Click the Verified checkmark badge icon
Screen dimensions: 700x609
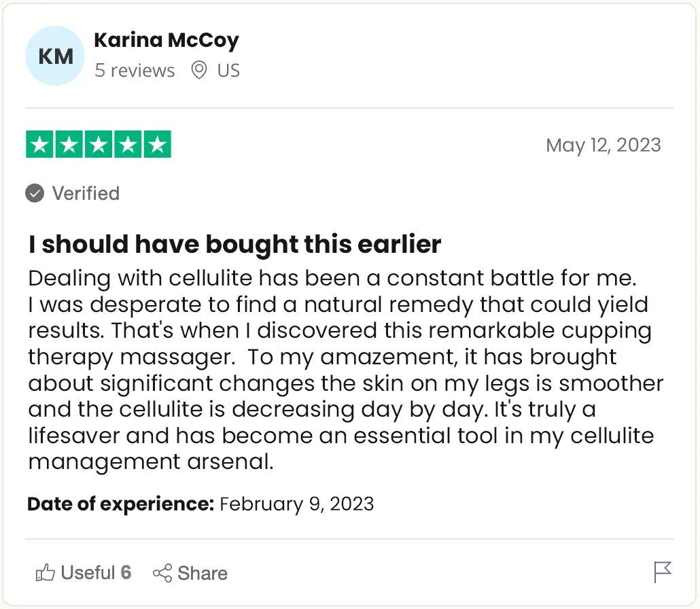coord(35,194)
